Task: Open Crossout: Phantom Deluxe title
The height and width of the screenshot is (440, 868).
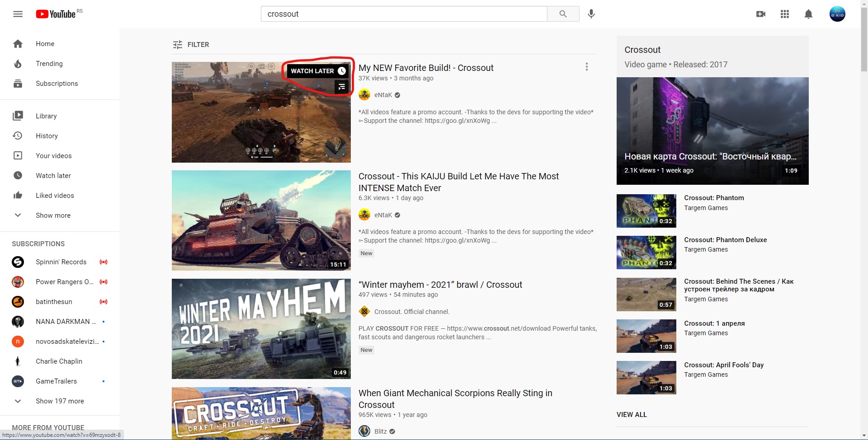Action: tap(726, 240)
